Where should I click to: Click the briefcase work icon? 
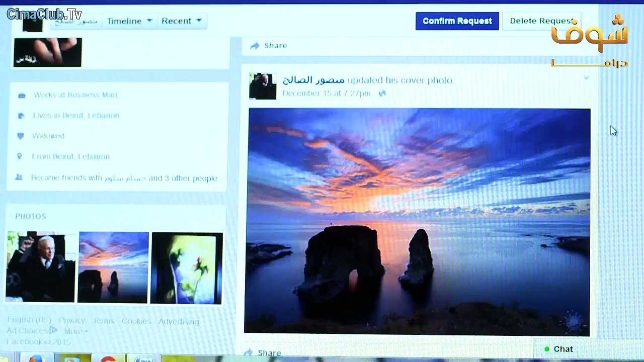pos(22,95)
